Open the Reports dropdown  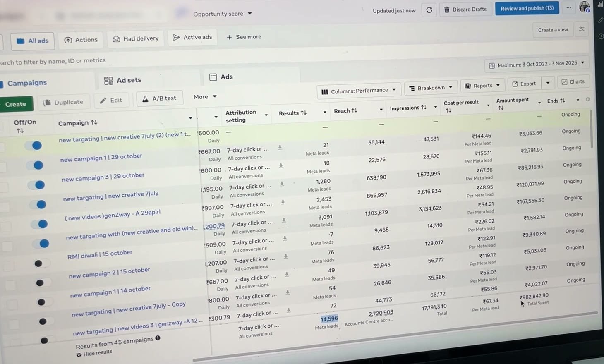tap(482, 86)
